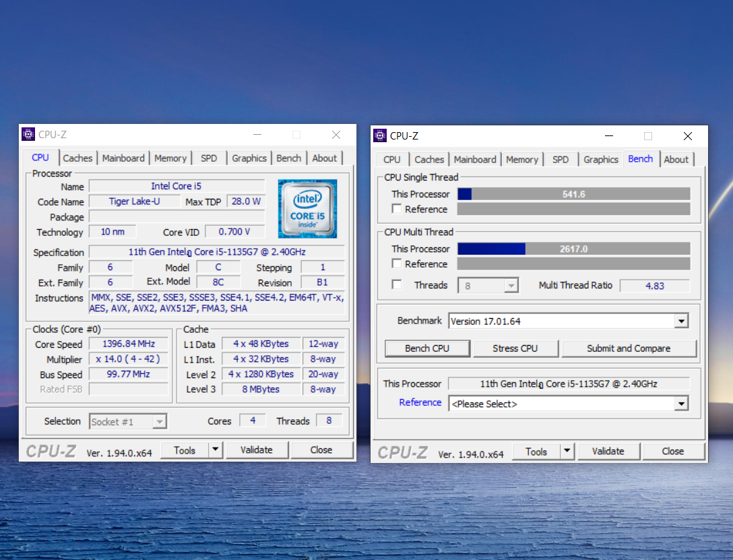Image resolution: width=733 pixels, height=560 pixels.
Task: Enable the Reference checkbox under CPU Single Thread
Action: coord(396,209)
